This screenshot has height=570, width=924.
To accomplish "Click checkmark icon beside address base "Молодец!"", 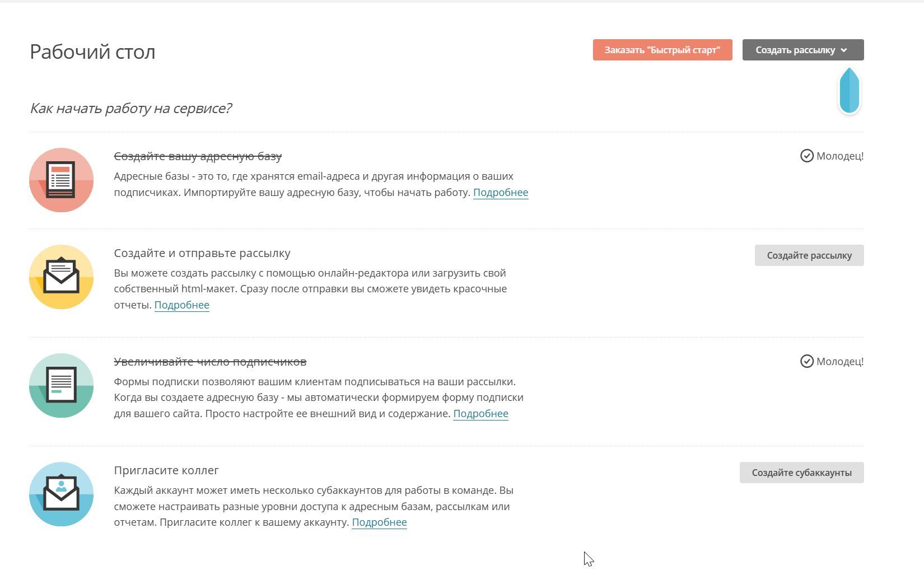I will 806,156.
